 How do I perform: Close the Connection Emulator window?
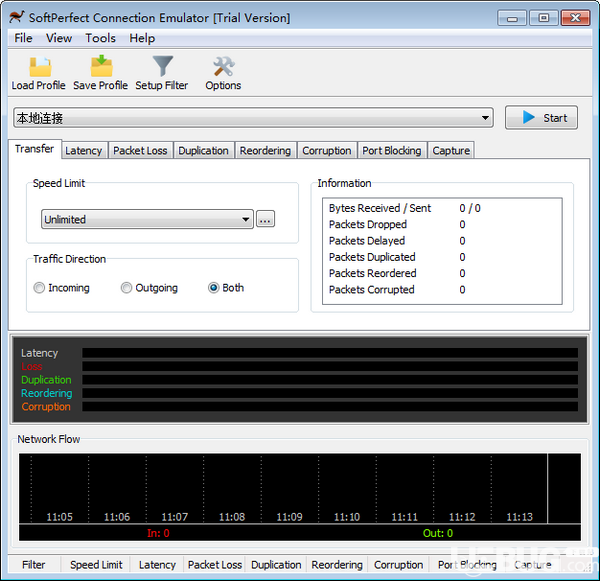point(575,18)
